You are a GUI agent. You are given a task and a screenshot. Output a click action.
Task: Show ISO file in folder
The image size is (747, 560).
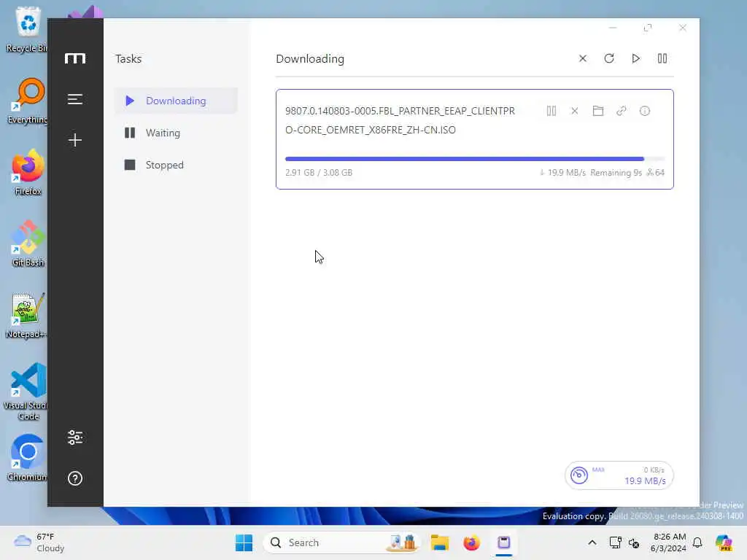(x=598, y=111)
